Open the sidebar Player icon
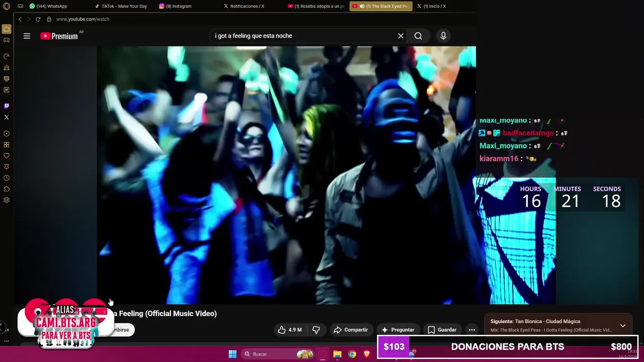644x362 pixels. point(7,134)
